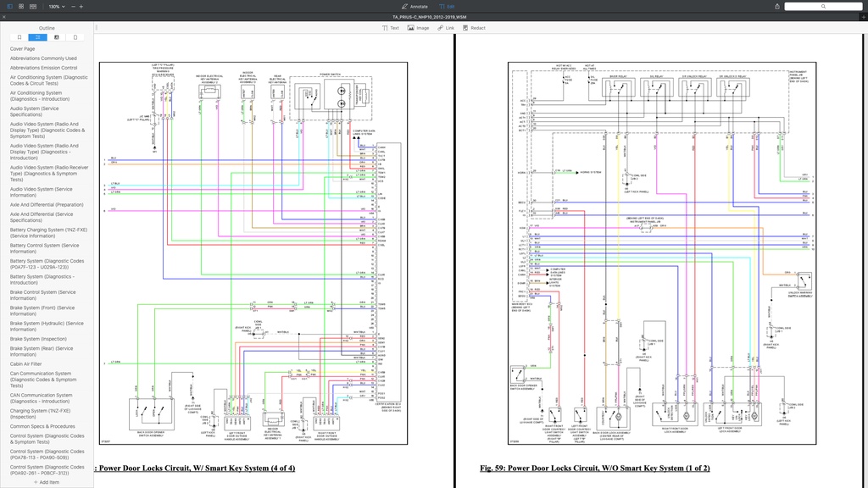Focus the search field
Screen dimensions: 868x488
[x=823, y=7]
